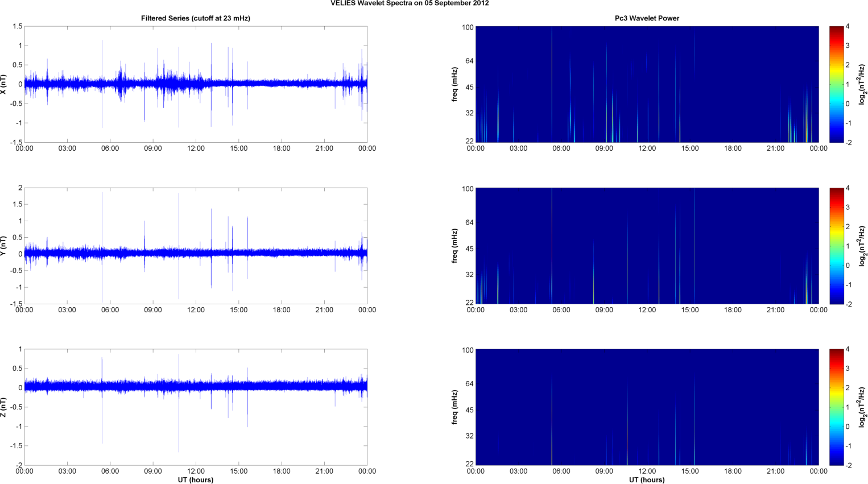The width and height of the screenshot is (868, 484).
Task: Click the Y (nT) axis label
Action: [4, 246]
